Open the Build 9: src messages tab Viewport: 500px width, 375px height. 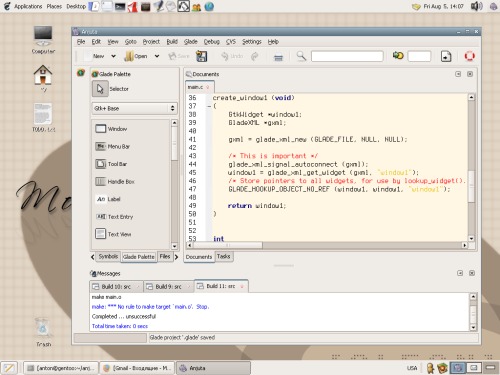click(169, 287)
